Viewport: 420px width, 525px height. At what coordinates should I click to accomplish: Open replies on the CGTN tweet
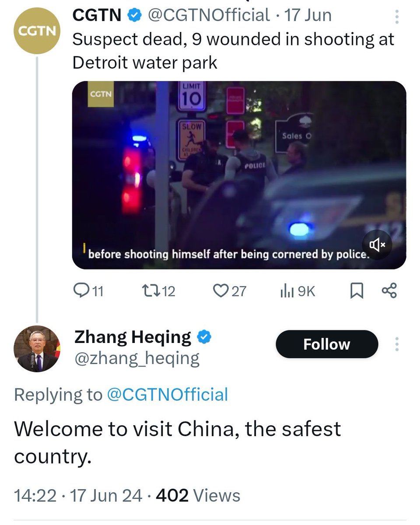(89, 291)
